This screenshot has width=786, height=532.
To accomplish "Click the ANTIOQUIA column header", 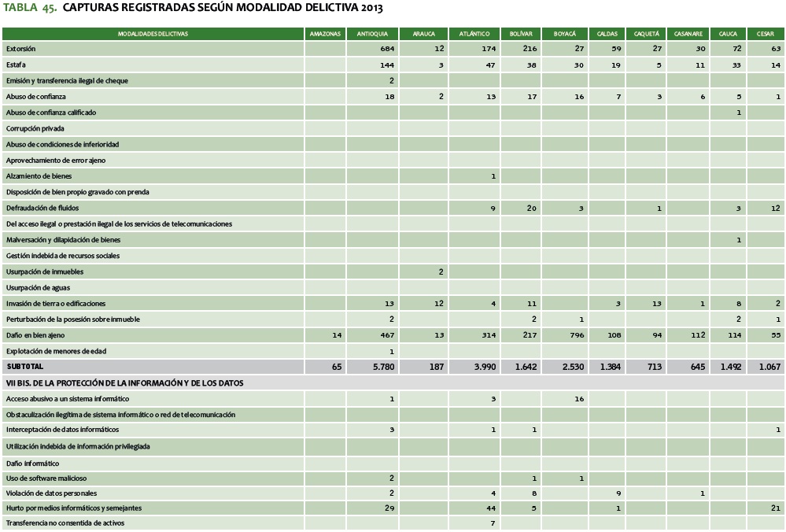I will pyautogui.click(x=371, y=34).
